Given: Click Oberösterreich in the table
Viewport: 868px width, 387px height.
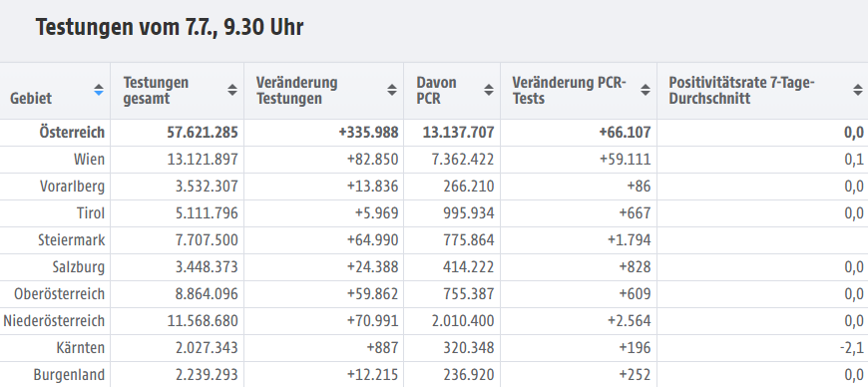Looking at the screenshot, I should [59, 294].
